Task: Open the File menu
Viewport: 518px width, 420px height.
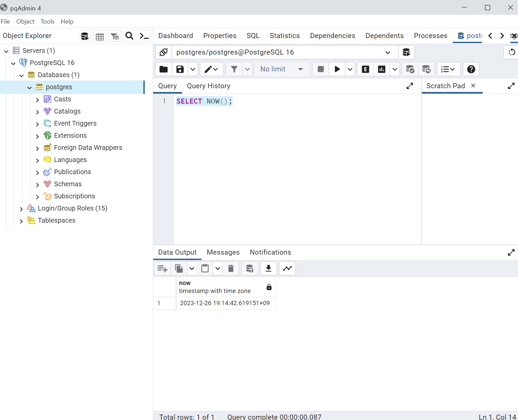Action: [x=5, y=22]
